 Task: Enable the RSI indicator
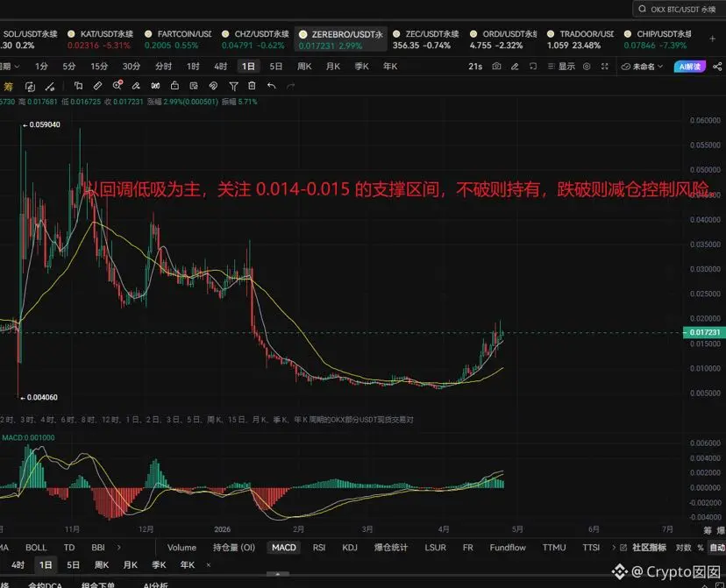pos(319,548)
